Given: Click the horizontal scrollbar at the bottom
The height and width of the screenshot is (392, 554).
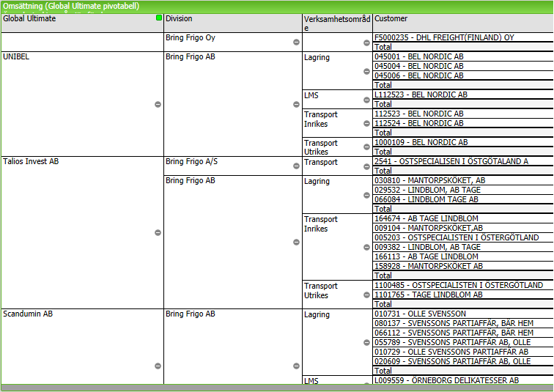Looking at the screenshot, I should click(277, 388).
